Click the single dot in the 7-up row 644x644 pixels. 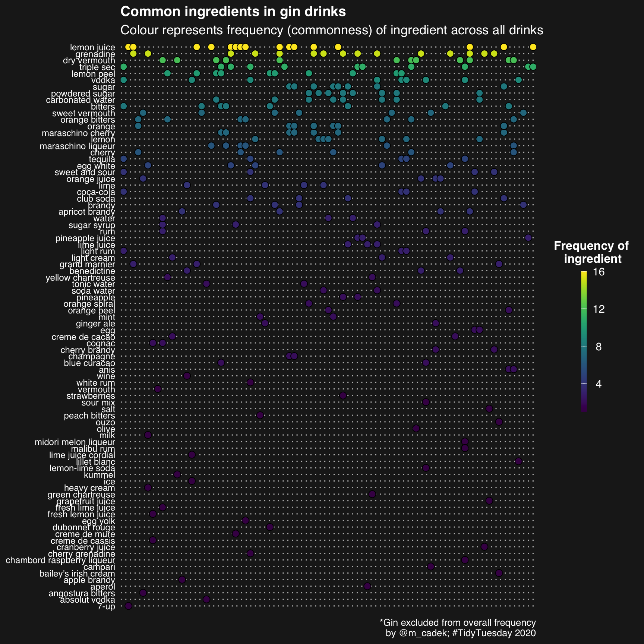[x=129, y=606]
